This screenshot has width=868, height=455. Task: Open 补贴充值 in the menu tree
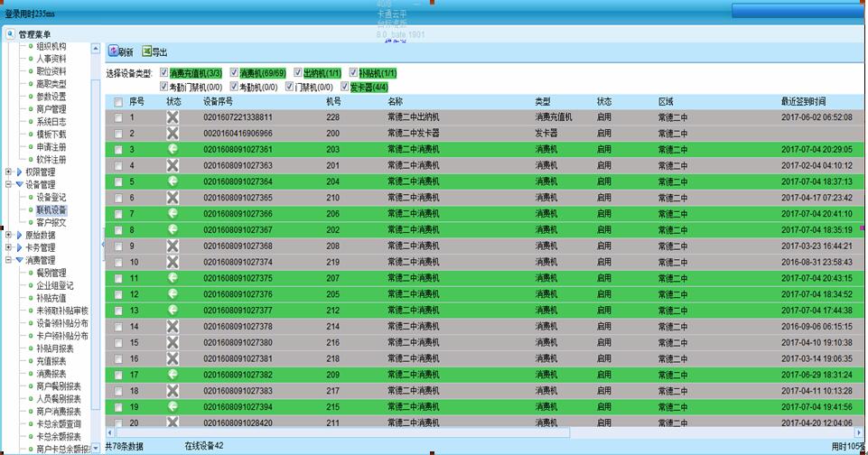pyautogui.click(x=51, y=298)
